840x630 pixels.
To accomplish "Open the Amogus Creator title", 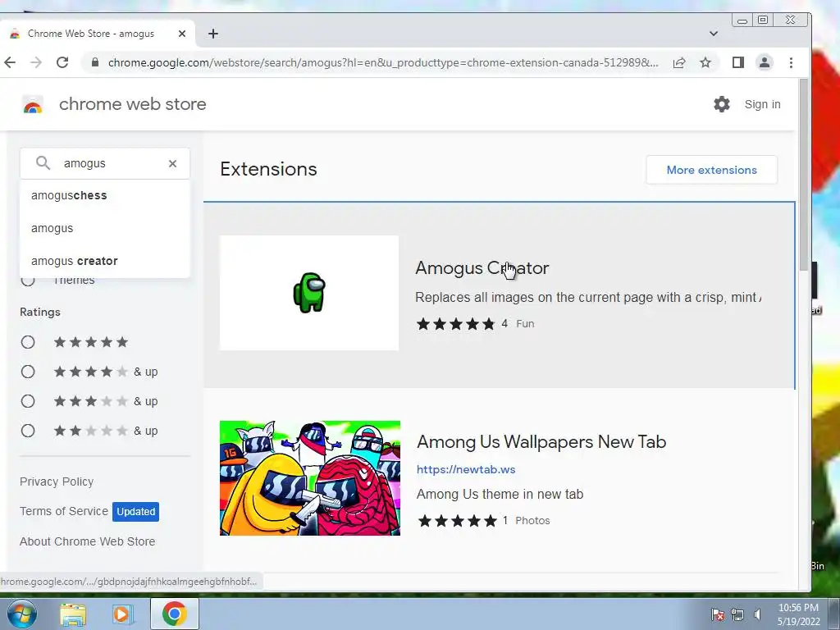I will (482, 268).
